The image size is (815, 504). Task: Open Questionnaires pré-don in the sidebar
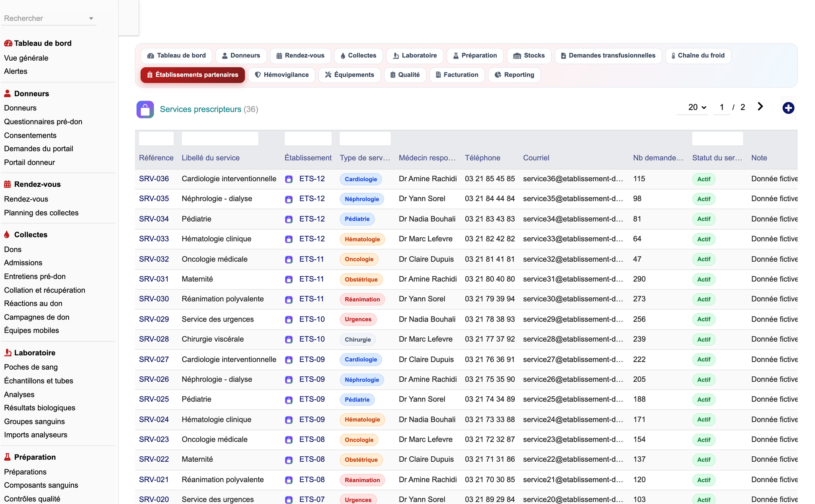pos(43,122)
